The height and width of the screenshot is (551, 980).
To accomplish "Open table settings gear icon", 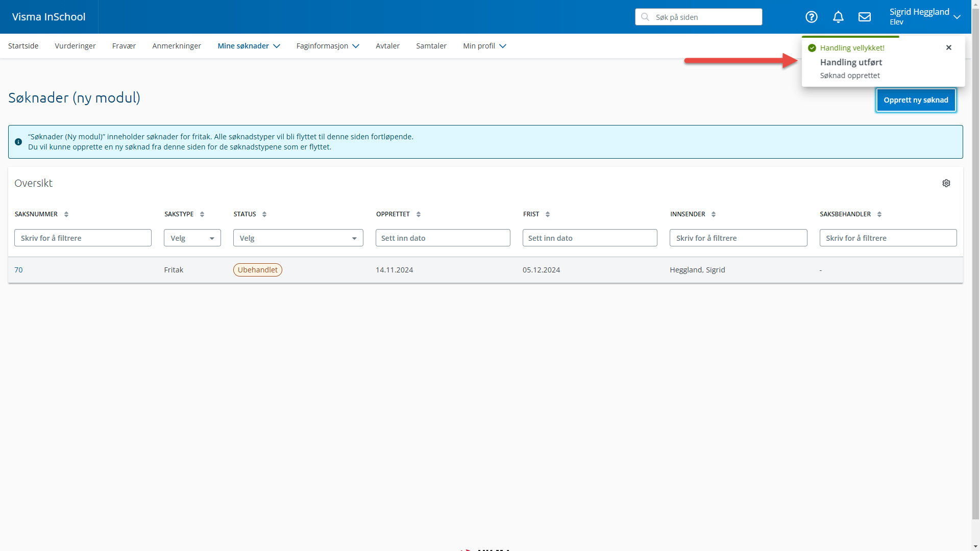I will [946, 183].
